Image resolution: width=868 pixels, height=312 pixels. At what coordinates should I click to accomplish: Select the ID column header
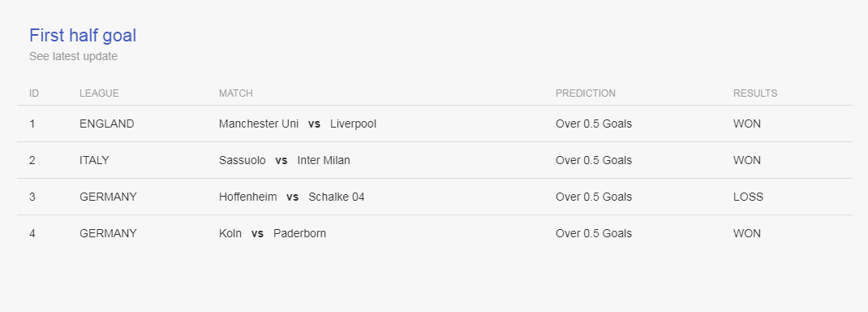(34, 93)
